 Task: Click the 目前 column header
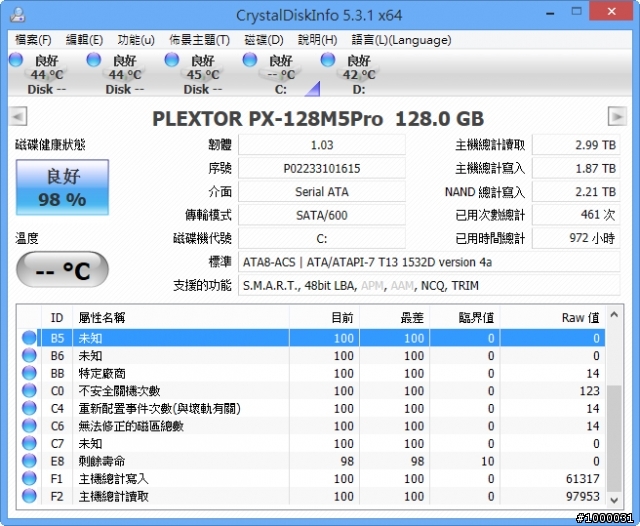[324, 317]
